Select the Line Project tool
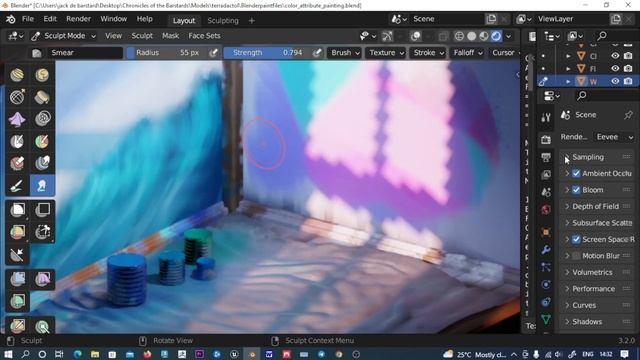This screenshot has width=640, height=360. click(x=17, y=255)
